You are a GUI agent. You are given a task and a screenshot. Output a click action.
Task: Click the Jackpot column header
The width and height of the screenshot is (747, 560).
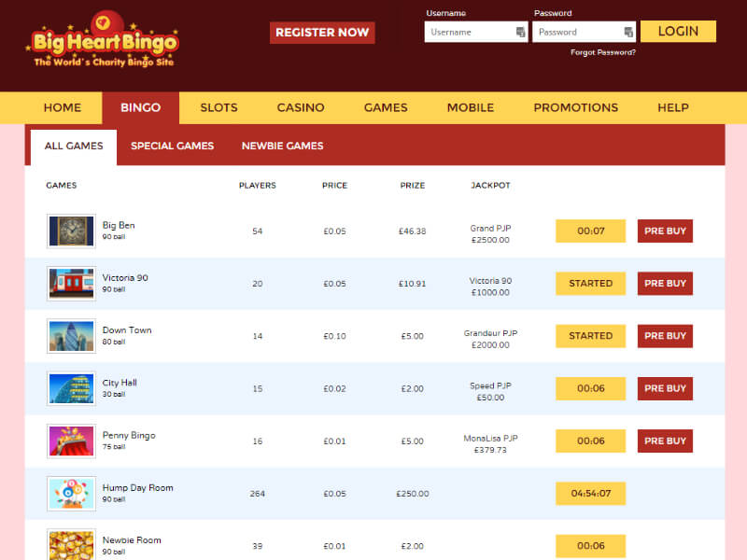[x=491, y=185]
